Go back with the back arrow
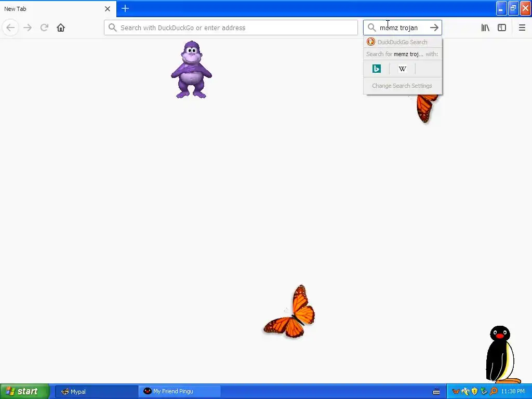The height and width of the screenshot is (399, 532). [x=10, y=28]
